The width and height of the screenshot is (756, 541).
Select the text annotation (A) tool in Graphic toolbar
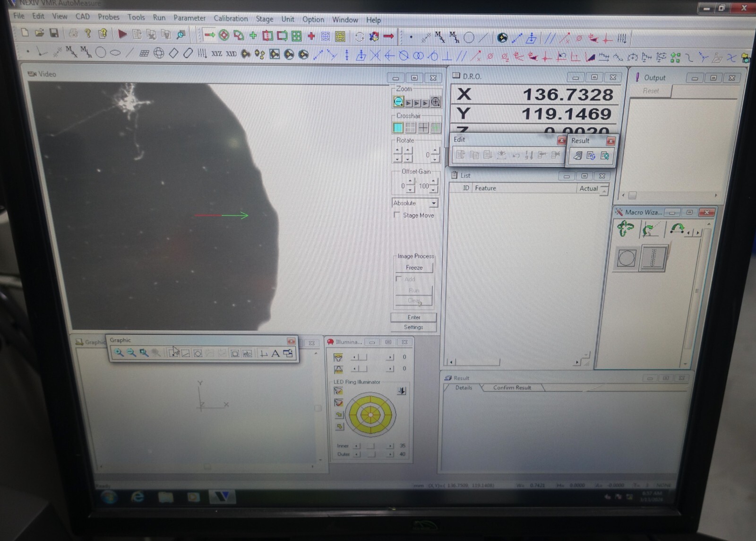(x=275, y=353)
